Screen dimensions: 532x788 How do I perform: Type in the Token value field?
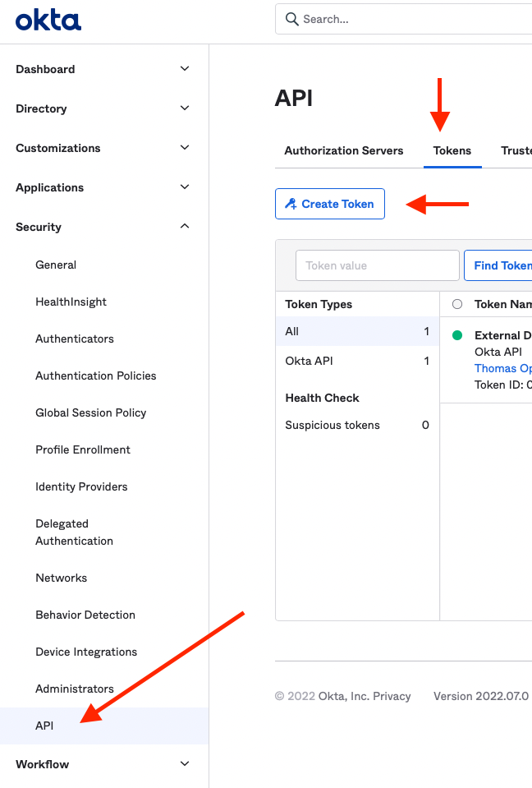pos(377,265)
